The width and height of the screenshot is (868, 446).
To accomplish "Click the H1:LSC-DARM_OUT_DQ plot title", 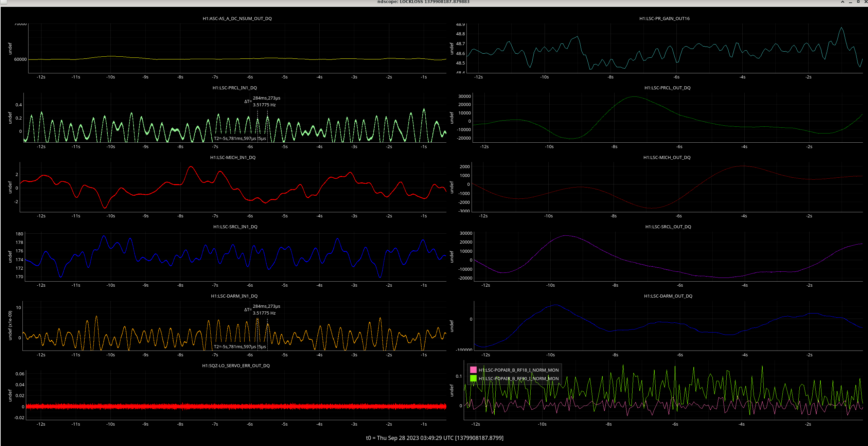I will click(668, 296).
